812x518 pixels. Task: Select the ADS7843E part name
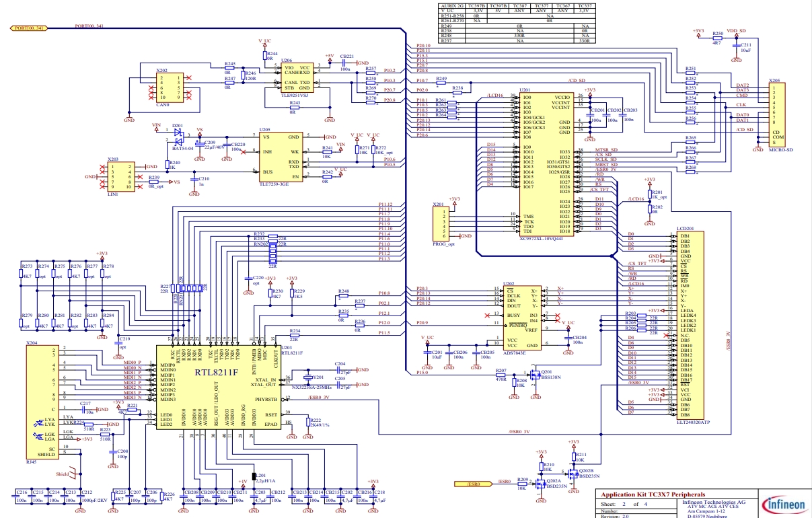pyautogui.click(x=513, y=352)
